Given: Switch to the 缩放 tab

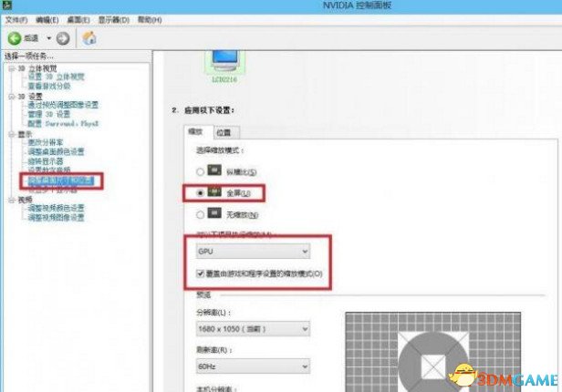Looking at the screenshot, I should click(198, 132).
